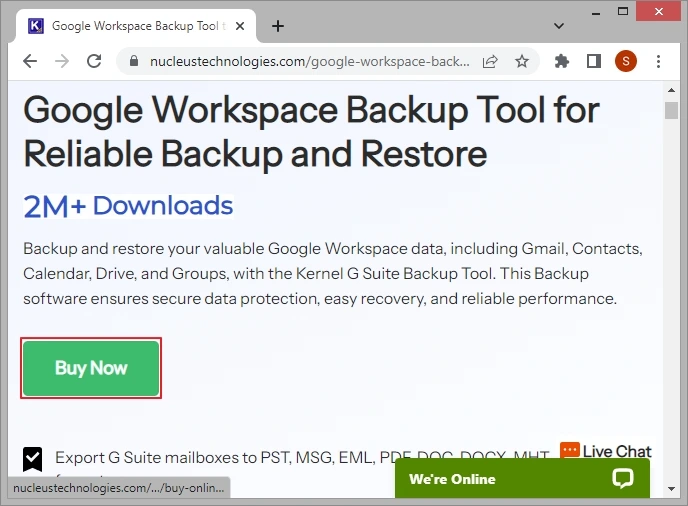Click the scrollbar down arrow
This screenshot has width=688, height=506.
coord(672,489)
